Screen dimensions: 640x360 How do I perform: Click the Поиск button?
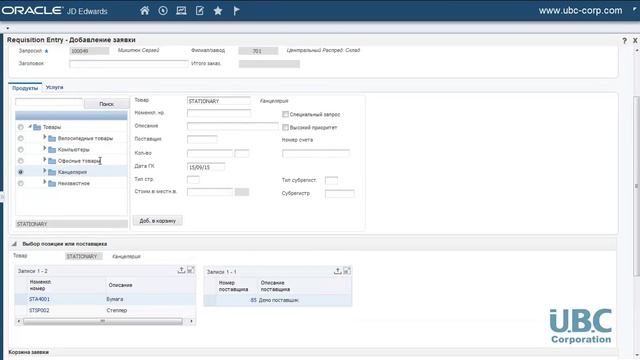[107, 104]
